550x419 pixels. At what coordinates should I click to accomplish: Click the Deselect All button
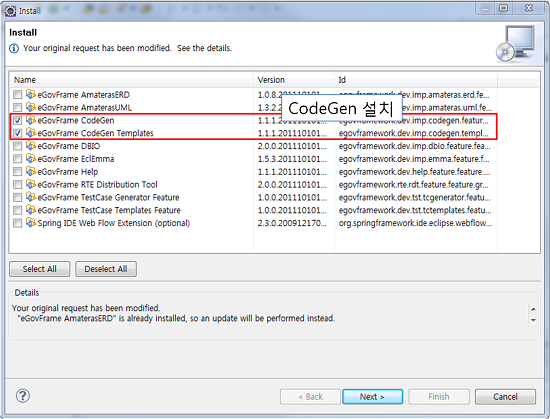(x=106, y=269)
